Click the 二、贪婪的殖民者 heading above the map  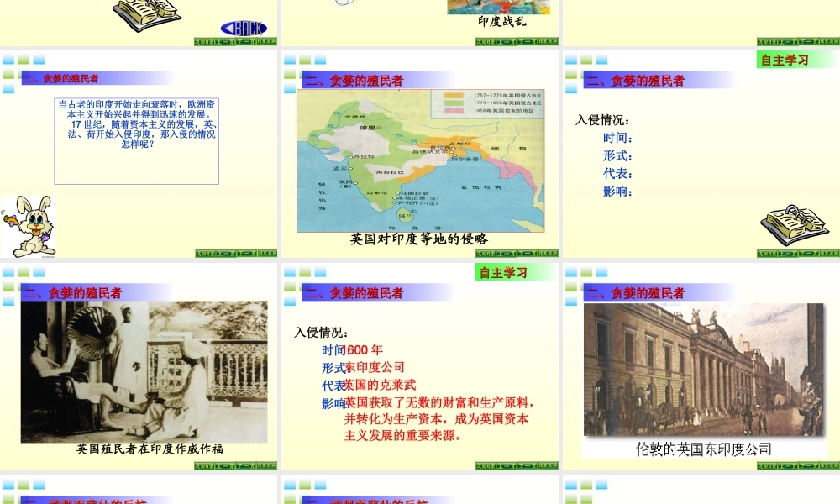point(354,81)
